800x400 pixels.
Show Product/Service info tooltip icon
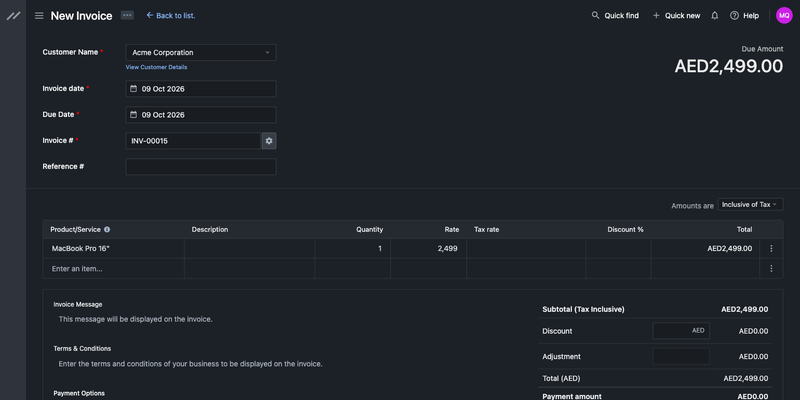coord(107,230)
